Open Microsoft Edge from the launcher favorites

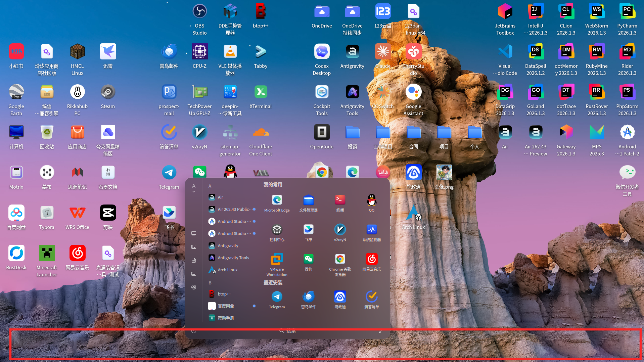click(277, 203)
